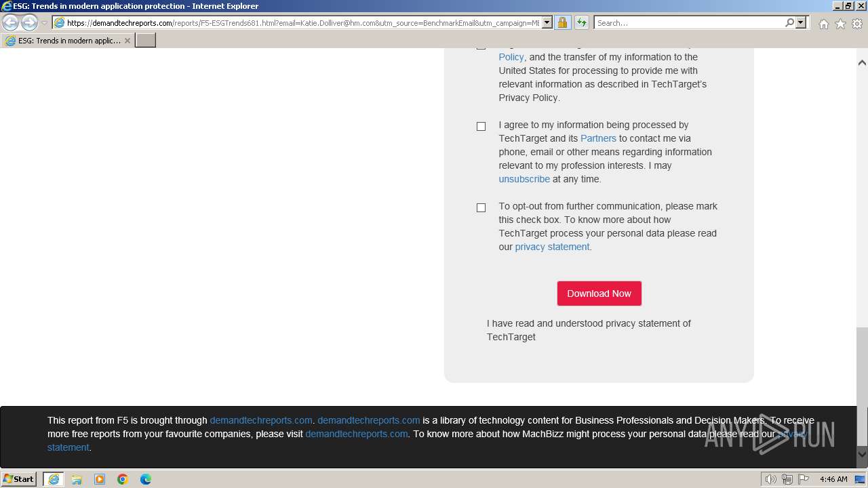Check the partially visible top consent checkbox
This screenshot has height=488, width=868.
481,47
